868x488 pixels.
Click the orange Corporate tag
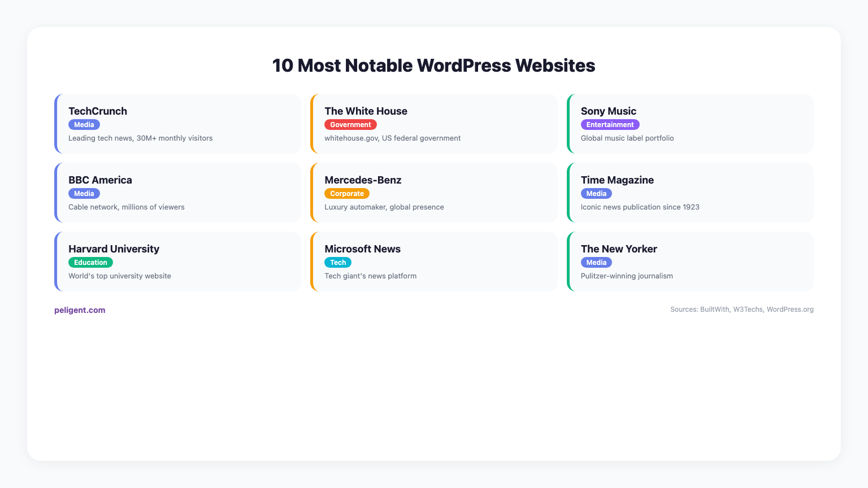pyautogui.click(x=347, y=194)
